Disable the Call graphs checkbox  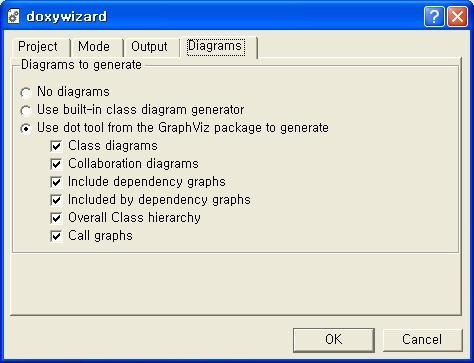point(56,236)
